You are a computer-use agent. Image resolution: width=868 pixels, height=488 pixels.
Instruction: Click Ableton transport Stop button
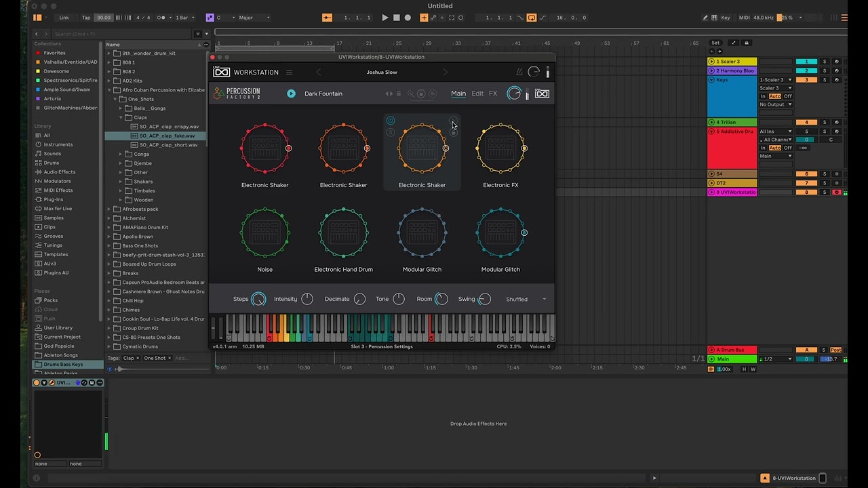397,18
